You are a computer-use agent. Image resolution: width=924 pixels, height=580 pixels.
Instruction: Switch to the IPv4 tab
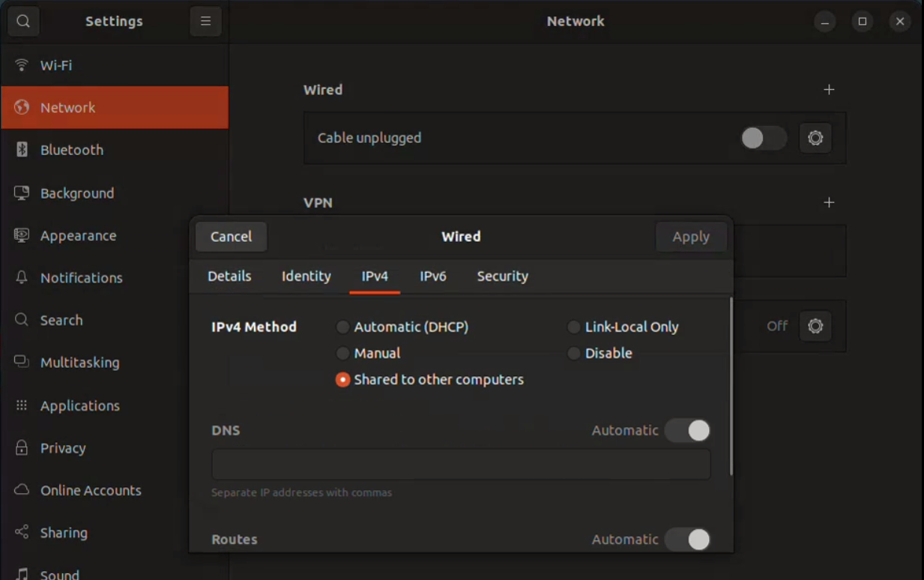pyautogui.click(x=375, y=276)
